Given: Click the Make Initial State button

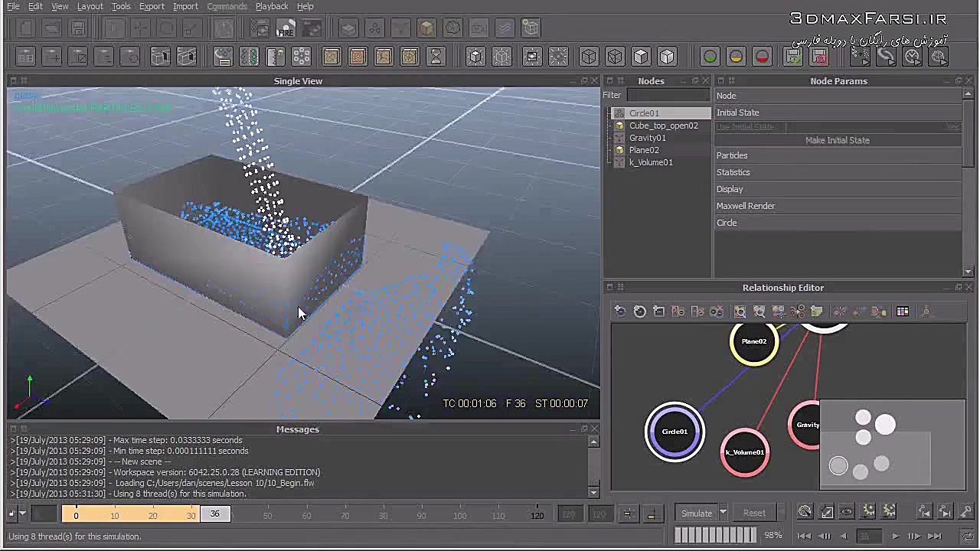Looking at the screenshot, I should pyautogui.click(x=837, y=140).
